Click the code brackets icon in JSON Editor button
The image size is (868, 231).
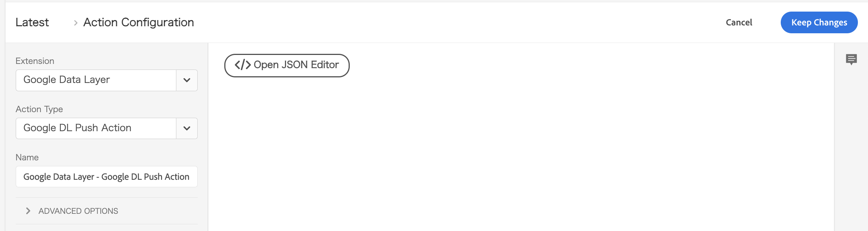point(242,65)
